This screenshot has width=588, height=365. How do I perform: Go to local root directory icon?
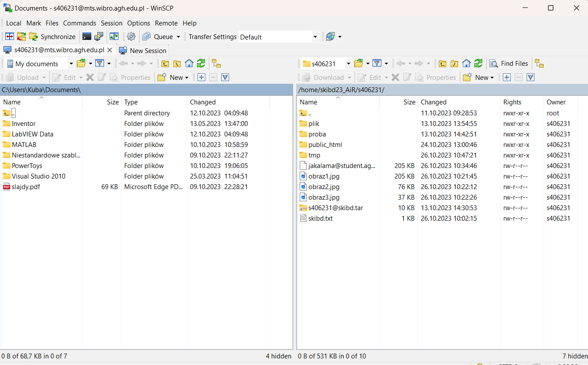[177, 64]
